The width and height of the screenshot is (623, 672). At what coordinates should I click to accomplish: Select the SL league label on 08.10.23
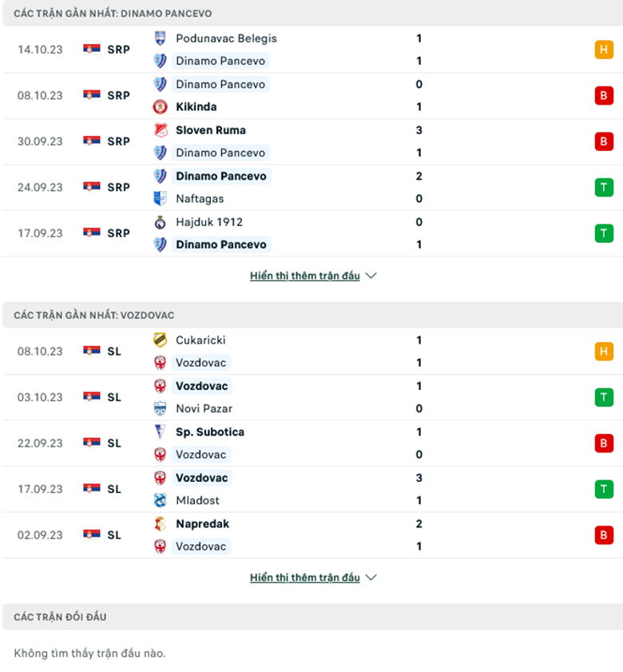113,352
